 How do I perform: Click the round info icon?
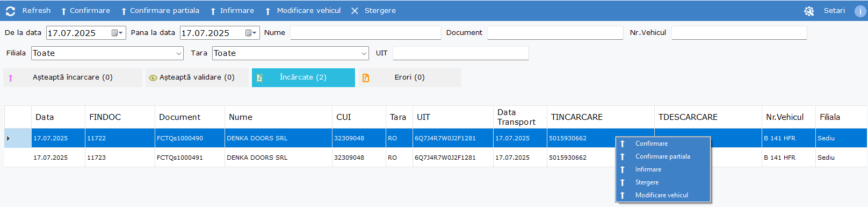tap(860, 11)
